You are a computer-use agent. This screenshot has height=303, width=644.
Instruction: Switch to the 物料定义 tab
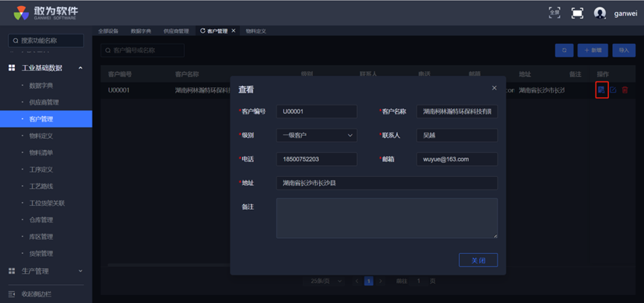256,31
